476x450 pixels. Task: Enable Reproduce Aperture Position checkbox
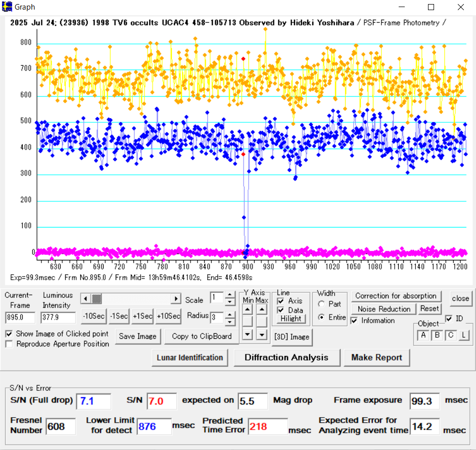pos(9,344)
